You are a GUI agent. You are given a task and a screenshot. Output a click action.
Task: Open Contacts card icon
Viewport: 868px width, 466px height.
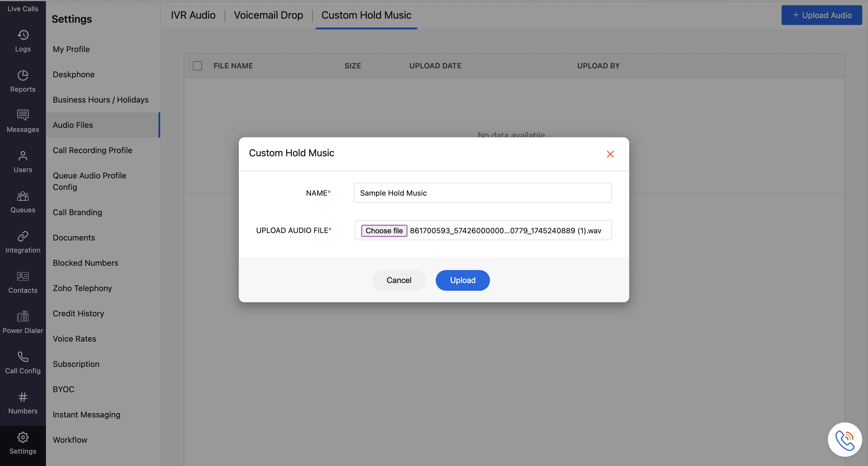(x=23, y=276)
